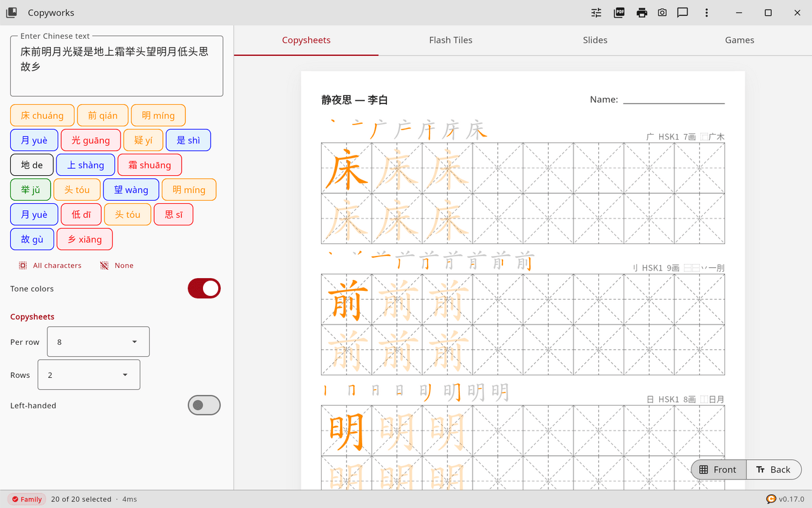
Task: Click the Family badge in status bar
Action: 26,499
